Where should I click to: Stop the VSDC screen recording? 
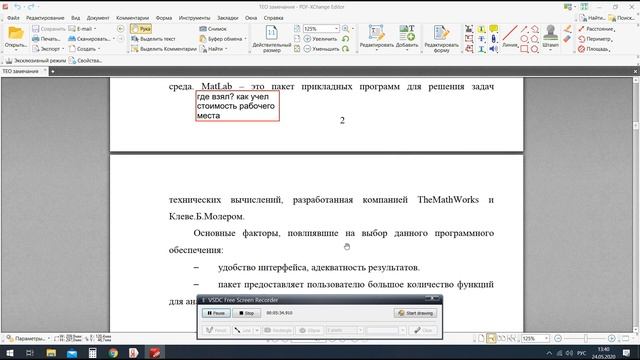[247, 313]
